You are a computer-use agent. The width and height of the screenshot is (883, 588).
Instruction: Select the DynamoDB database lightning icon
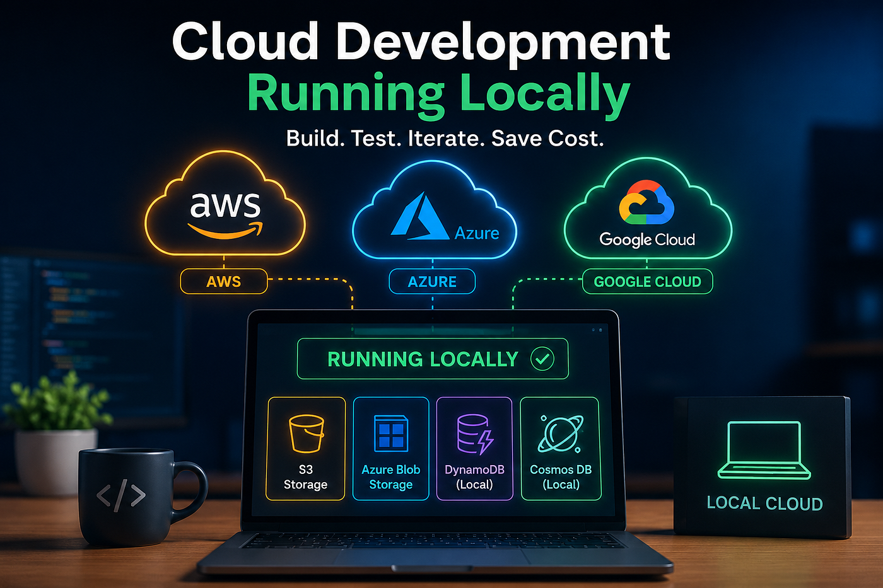[475, 434]
